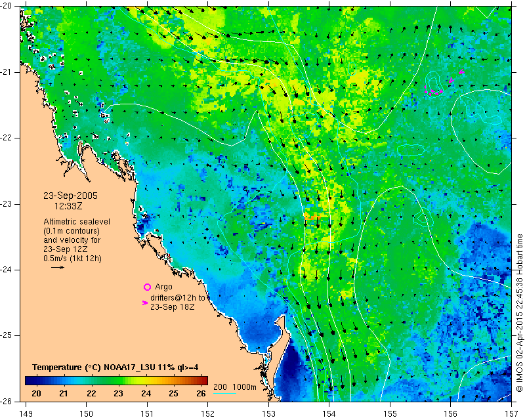This screenshot has height=420, width=525.
Task: Click the 'and velocity for' text
Action: [72, 240]
